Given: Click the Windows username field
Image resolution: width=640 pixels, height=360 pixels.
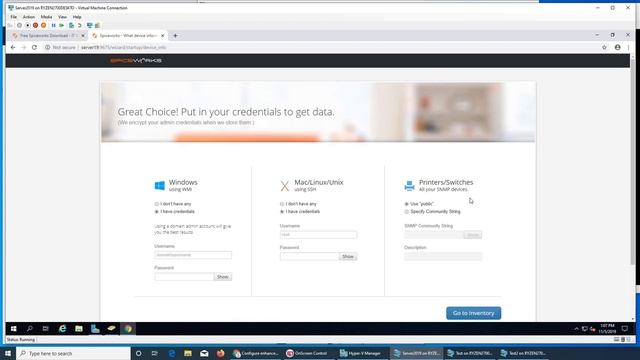Looking at the screenshot, I should coord(193,255).
